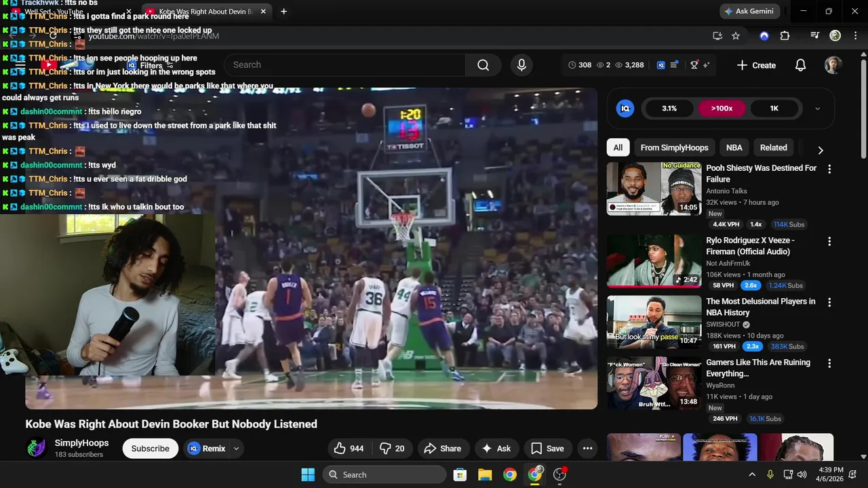
Task: Open more actions ellipsis under the video
Action: click(588, 449)
